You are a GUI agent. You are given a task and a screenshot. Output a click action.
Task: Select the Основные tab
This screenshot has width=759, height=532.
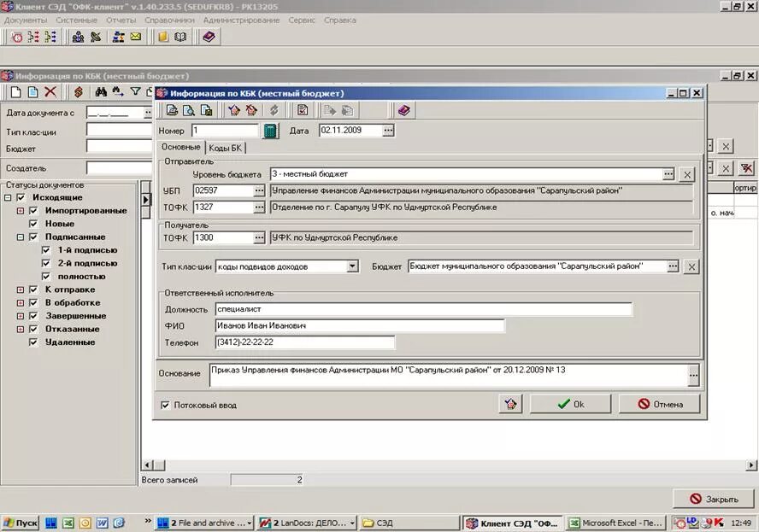[180, 147]
